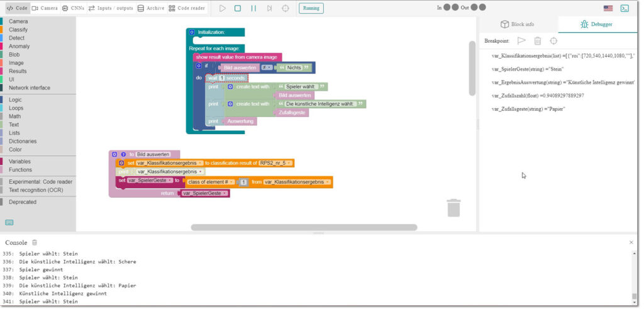
Task: Change language via the US flag icon
Action: coord(608,8)
